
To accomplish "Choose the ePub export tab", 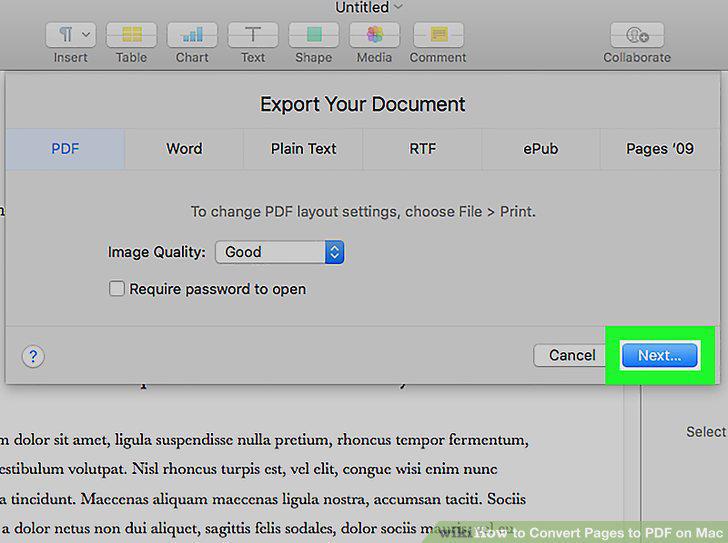I will pyautogui.click(x=541, y=149).
